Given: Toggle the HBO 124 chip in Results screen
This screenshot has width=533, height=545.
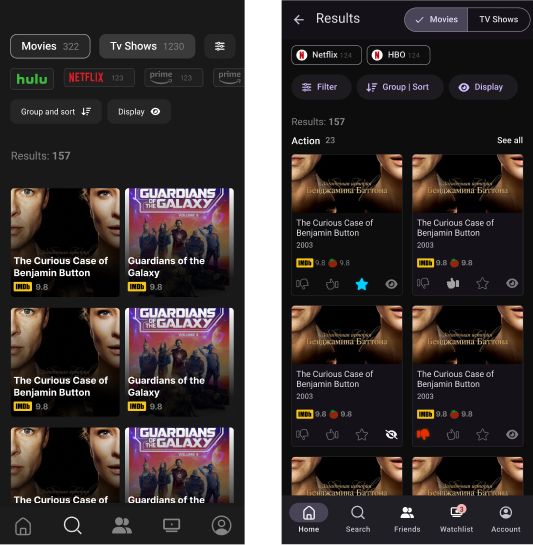Looking at the screenshot, I should click(398, 55).
